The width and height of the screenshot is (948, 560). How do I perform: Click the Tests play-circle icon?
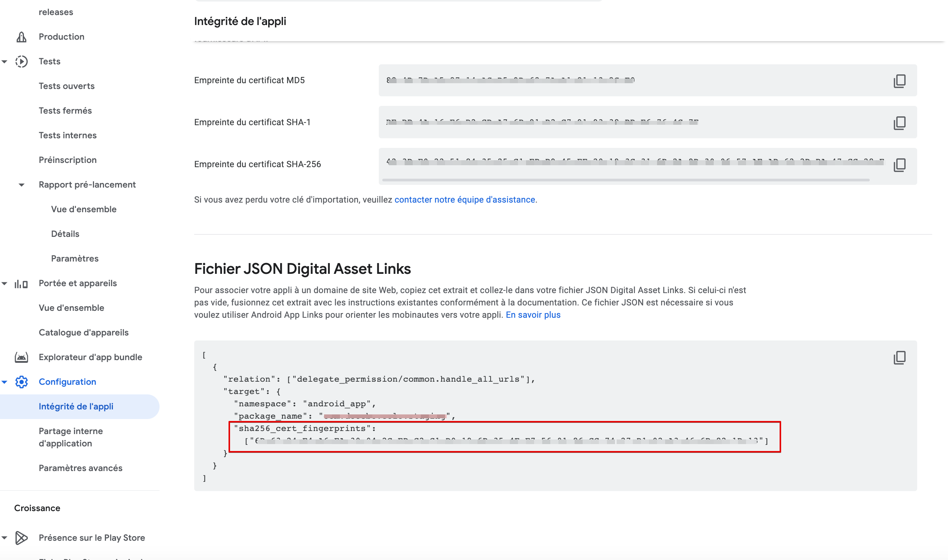pos(22,62)
